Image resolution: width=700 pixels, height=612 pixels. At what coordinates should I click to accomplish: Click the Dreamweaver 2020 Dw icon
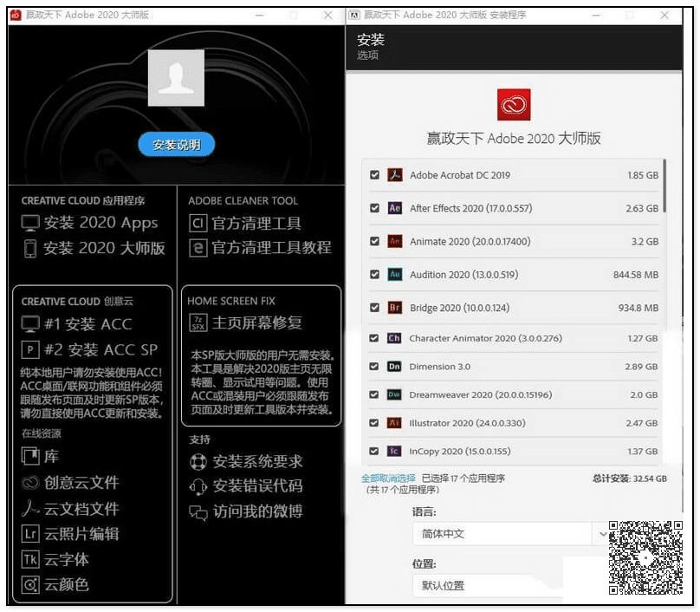[393, 394]
